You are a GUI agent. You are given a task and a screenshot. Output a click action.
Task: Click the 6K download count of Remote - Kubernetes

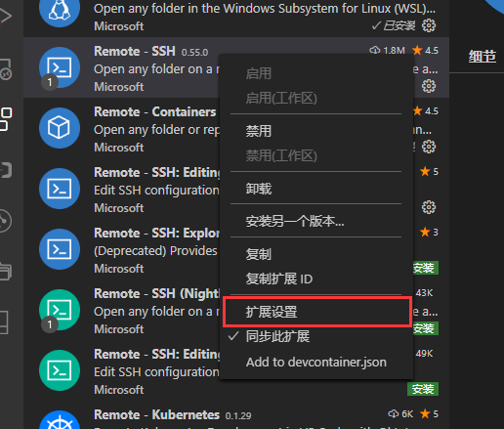400,414
